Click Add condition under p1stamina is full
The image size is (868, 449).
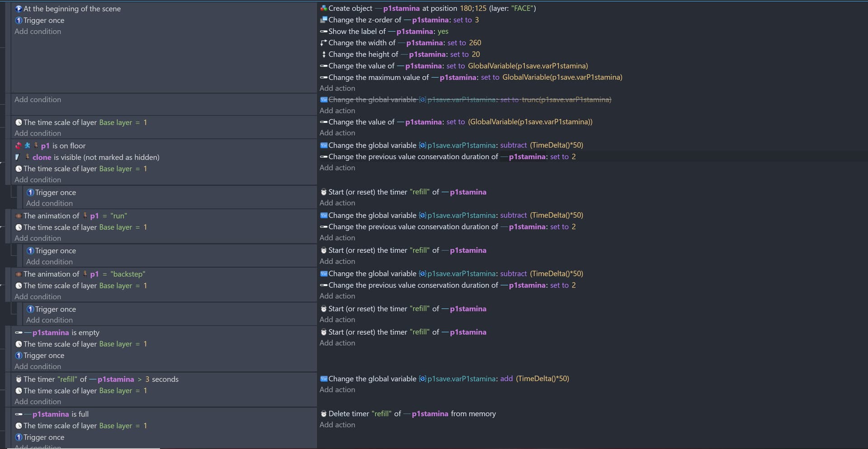click(38, 447)
